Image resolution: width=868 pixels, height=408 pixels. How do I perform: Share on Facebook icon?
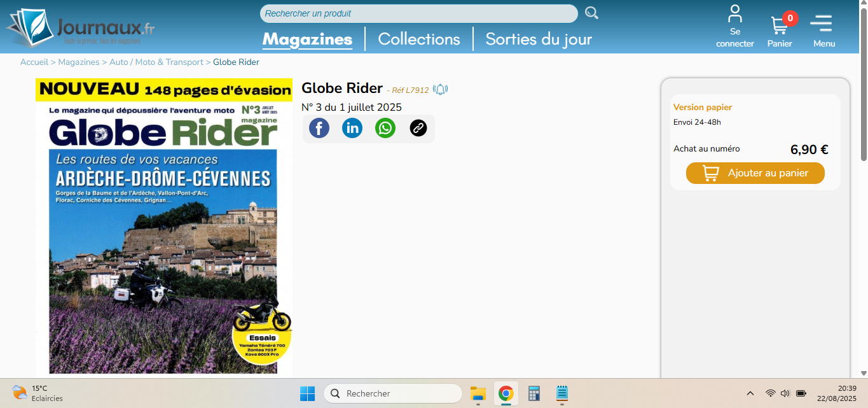319,128
